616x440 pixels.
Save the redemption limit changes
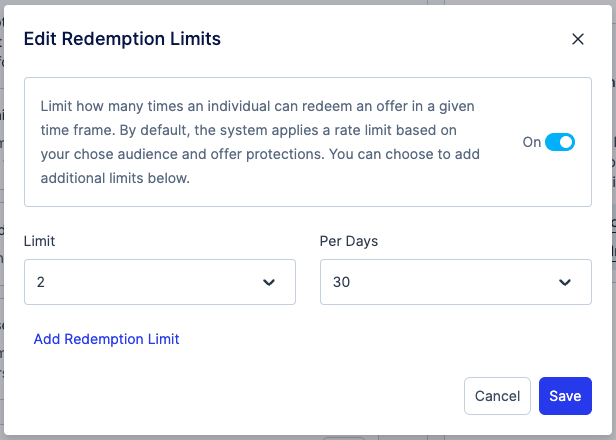click(x=565, y=396)
